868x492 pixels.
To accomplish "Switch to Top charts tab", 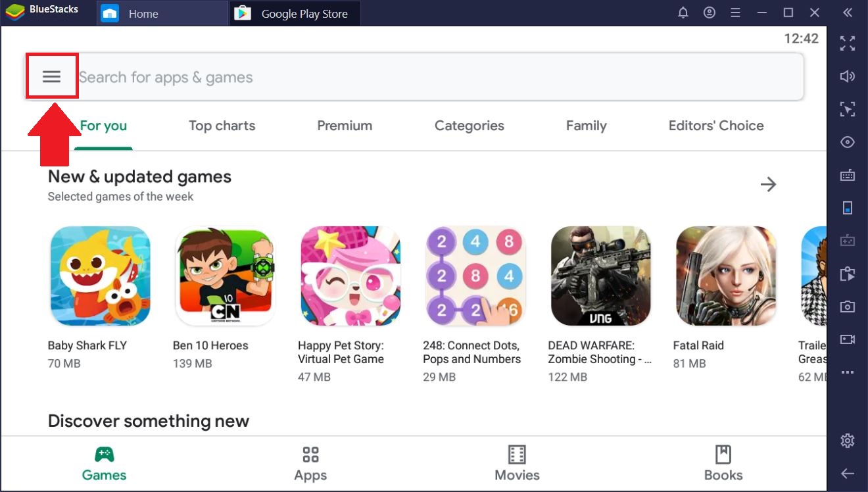I will (x=222, y=126).
